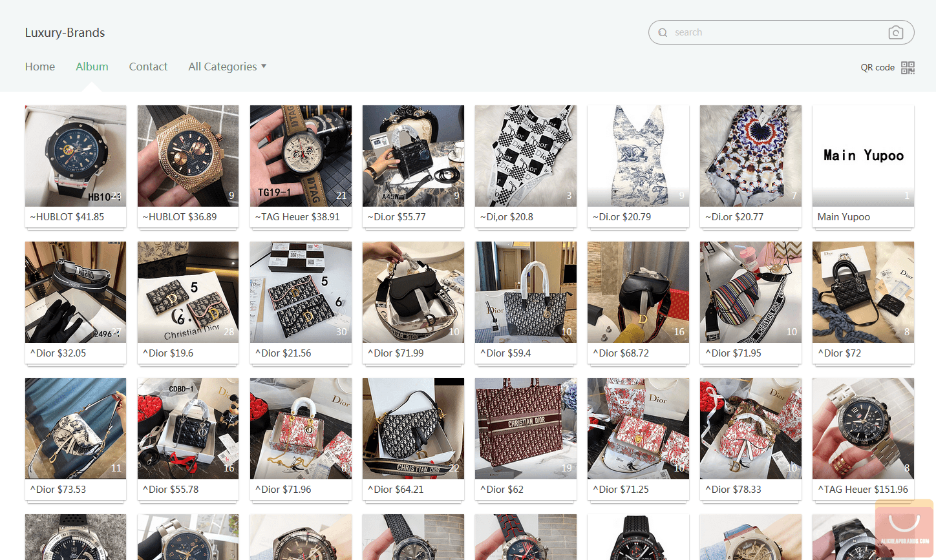936x560 pixels.
Task: Click the ^Dior $32.05 caption
Action: [x=58, y=353]
